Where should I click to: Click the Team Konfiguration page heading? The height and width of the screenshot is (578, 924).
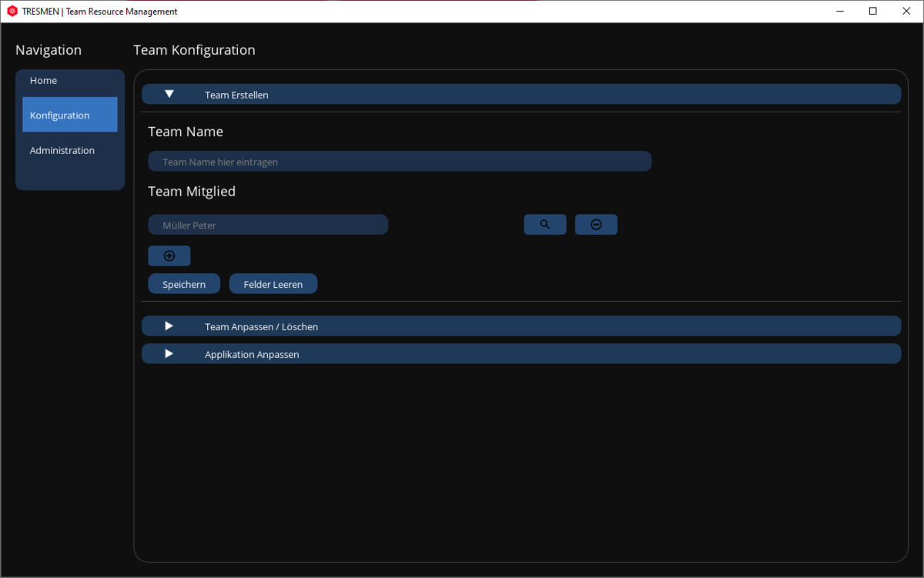pos(194,50)
